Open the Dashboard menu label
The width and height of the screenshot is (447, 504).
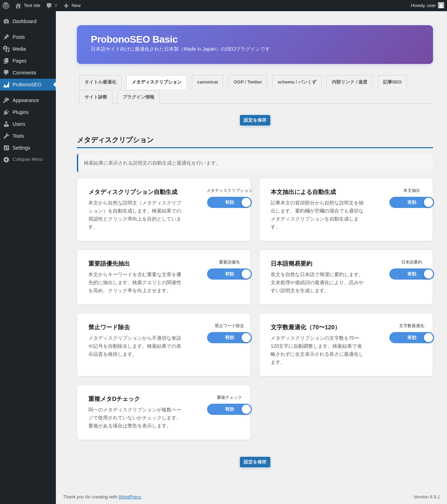[24, 21]
